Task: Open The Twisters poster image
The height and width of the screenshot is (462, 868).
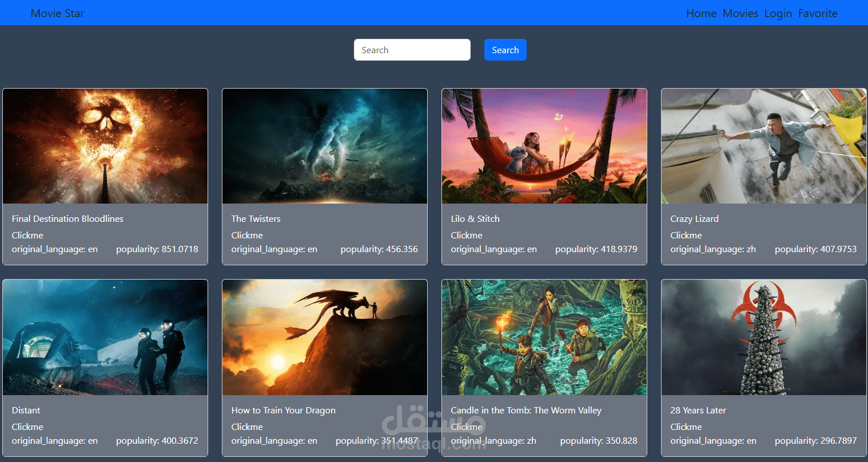Action: click(x=325, y=146)
